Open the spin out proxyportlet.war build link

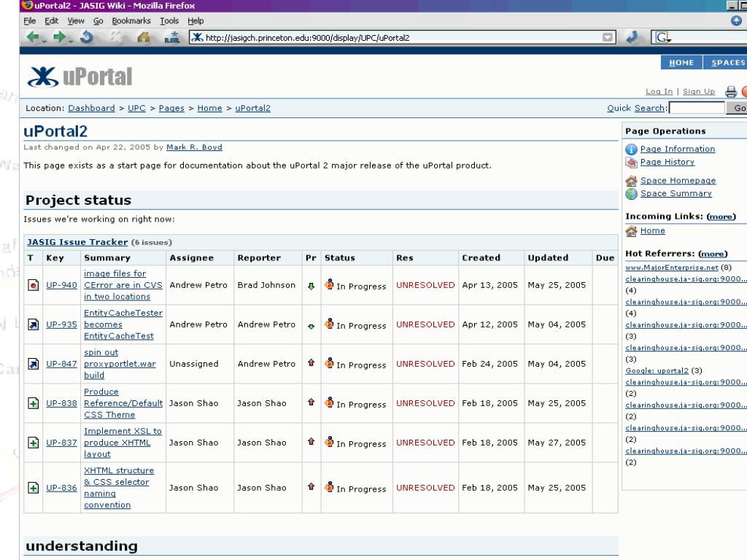[x=120, y=365]
